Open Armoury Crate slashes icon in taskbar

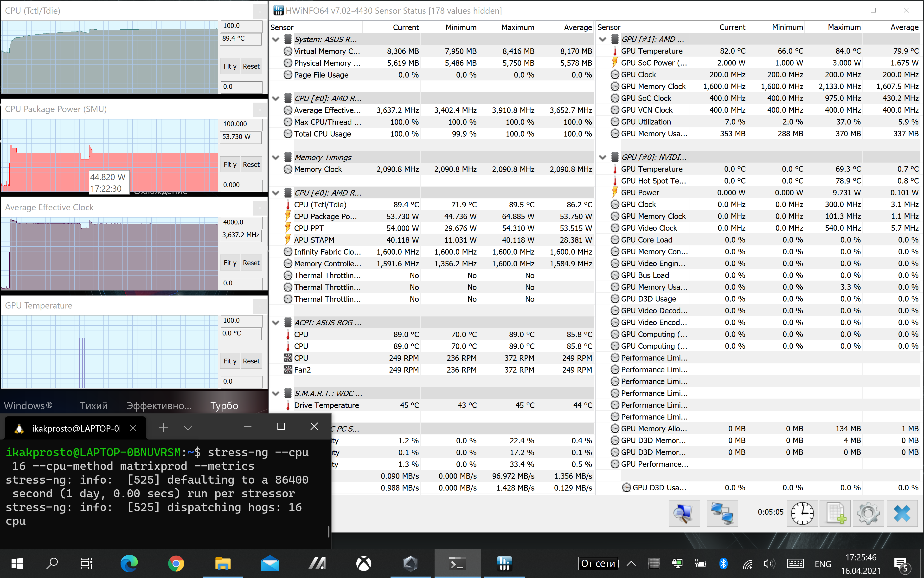(317, 564)
